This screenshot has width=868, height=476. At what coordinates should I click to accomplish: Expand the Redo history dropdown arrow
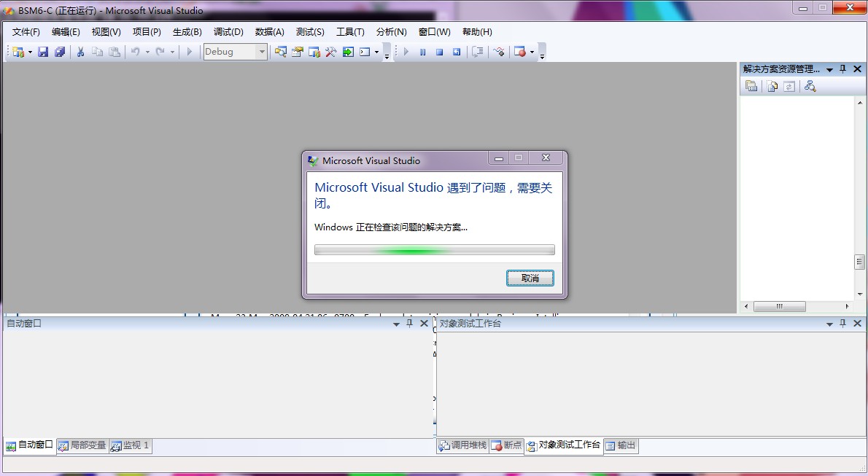(172, 52)
